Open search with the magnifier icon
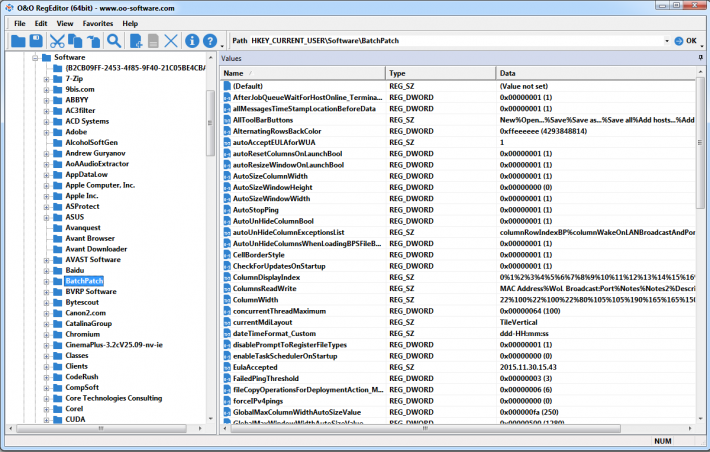The image size is (710, 452). (x=114, y=41)
